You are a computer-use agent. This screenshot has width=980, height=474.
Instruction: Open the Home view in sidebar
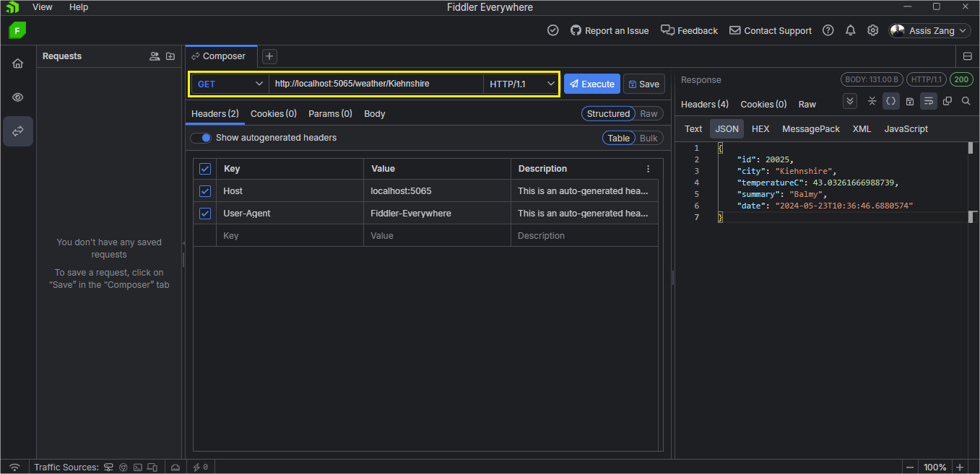(x=17, y=63)
